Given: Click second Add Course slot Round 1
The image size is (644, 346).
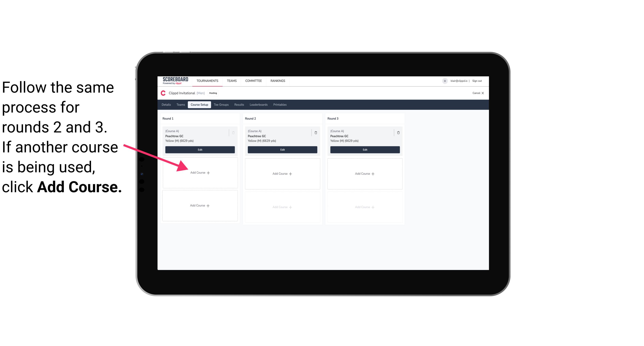Looking at the screenshot, I should point(200,205).
